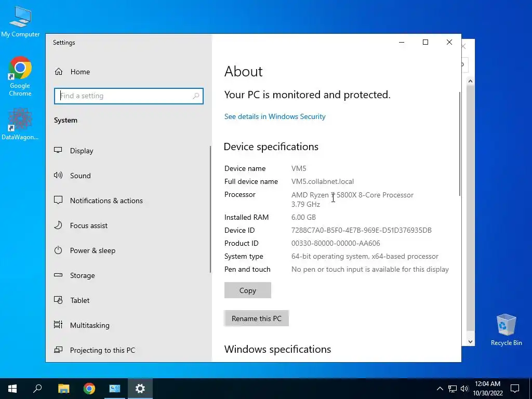Screen dimensions: 532x399
Task: Switch to the Control Panel taskbar window
Action: pyautogui.click(x=115, y=389)
